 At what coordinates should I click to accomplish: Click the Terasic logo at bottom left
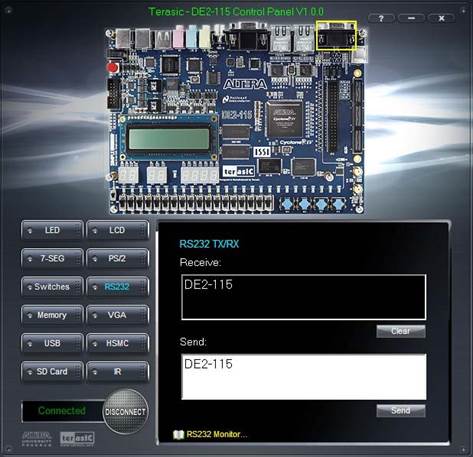pos(77,439)
